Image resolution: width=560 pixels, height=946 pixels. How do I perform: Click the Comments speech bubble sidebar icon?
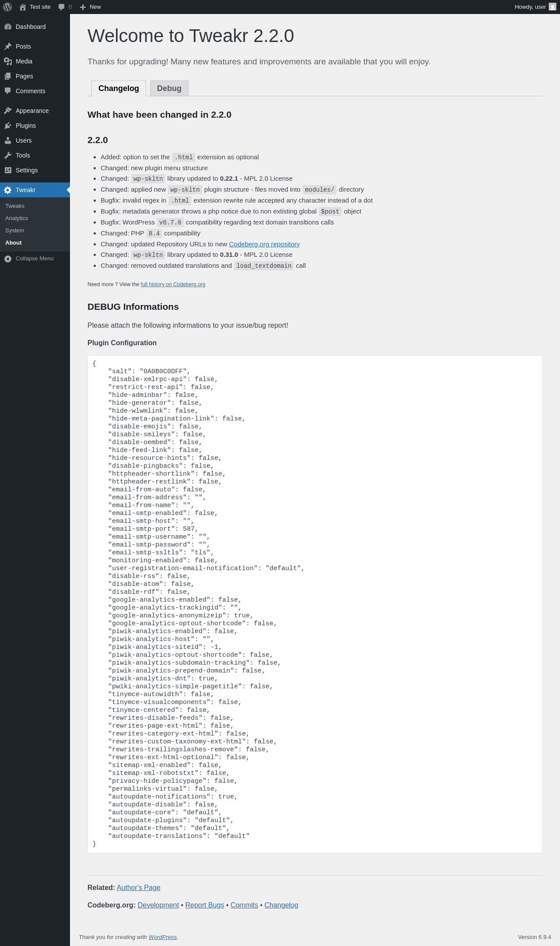click(x=8, y=91)
